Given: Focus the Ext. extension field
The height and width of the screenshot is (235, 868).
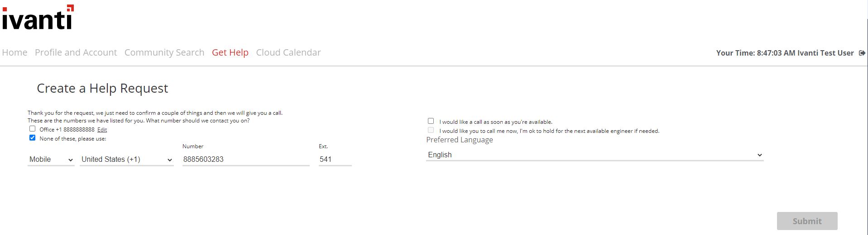Looking at the screenshot, I should point(335,160).
